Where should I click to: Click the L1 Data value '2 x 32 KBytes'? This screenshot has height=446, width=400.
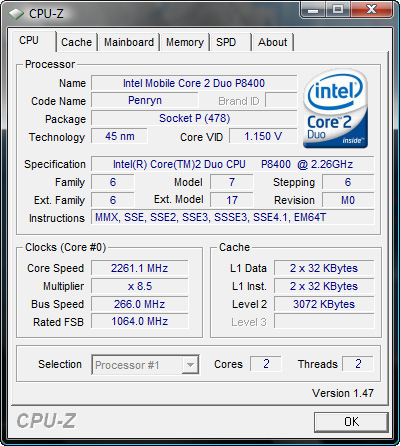click(324, 268)
